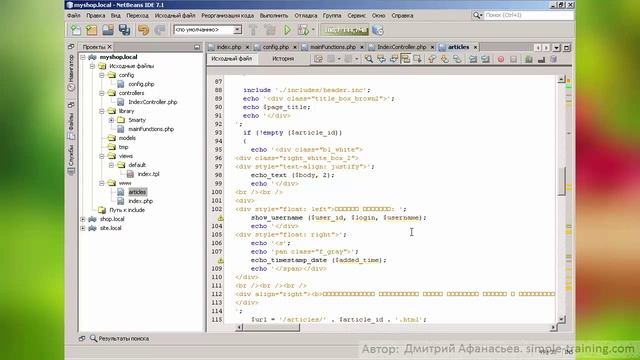Toggle Highlight Search button

(x=405, y=59)
